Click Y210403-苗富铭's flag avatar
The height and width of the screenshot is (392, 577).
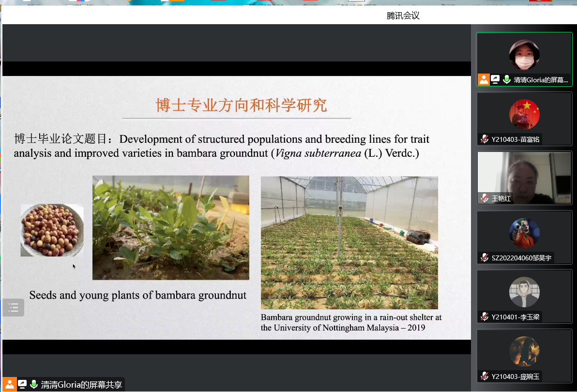[524, 114]
